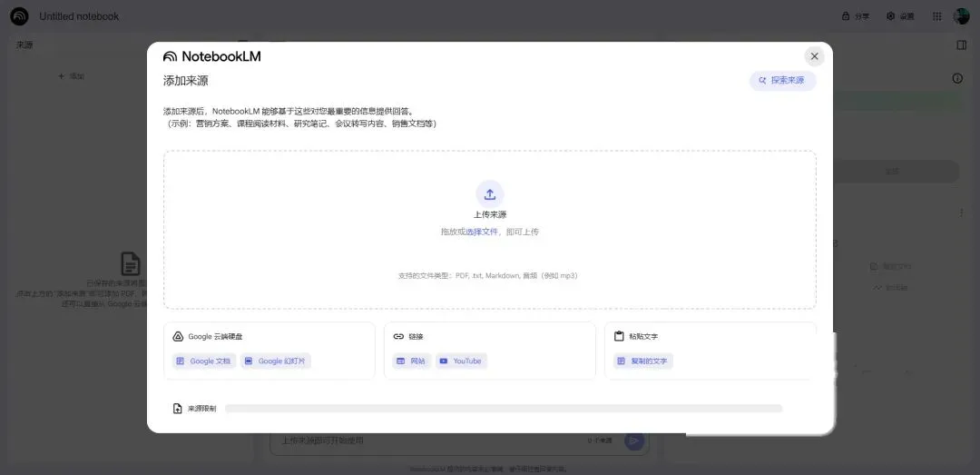Image resolution: width=980 pixels, height=475 pixels.
Task: Click the 来源 panel heading
Action: coord(24,45)
